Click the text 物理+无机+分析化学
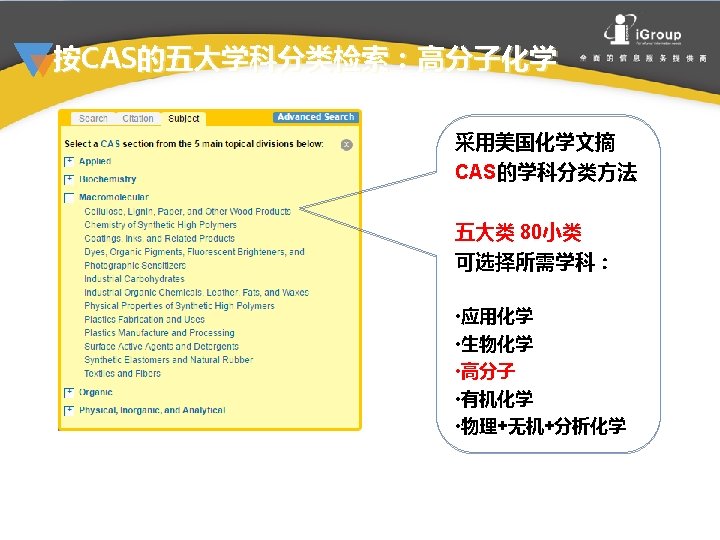 543,426
